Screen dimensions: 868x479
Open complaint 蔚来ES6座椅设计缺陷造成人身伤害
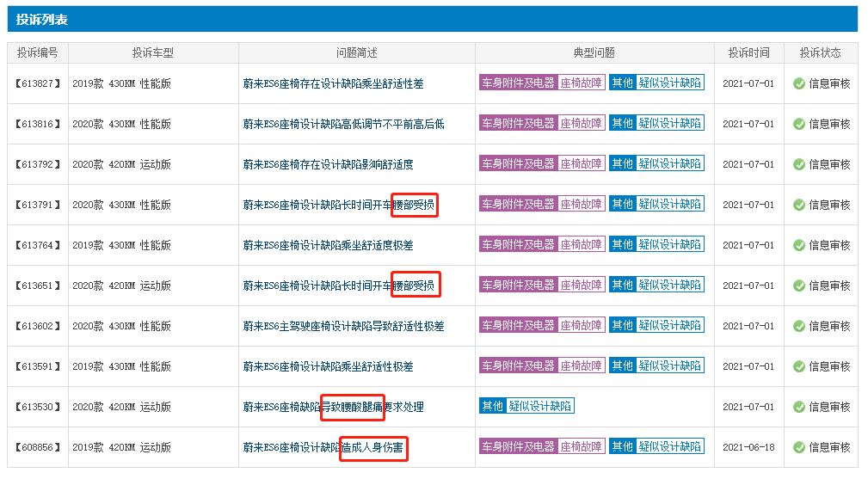[323, 447]
